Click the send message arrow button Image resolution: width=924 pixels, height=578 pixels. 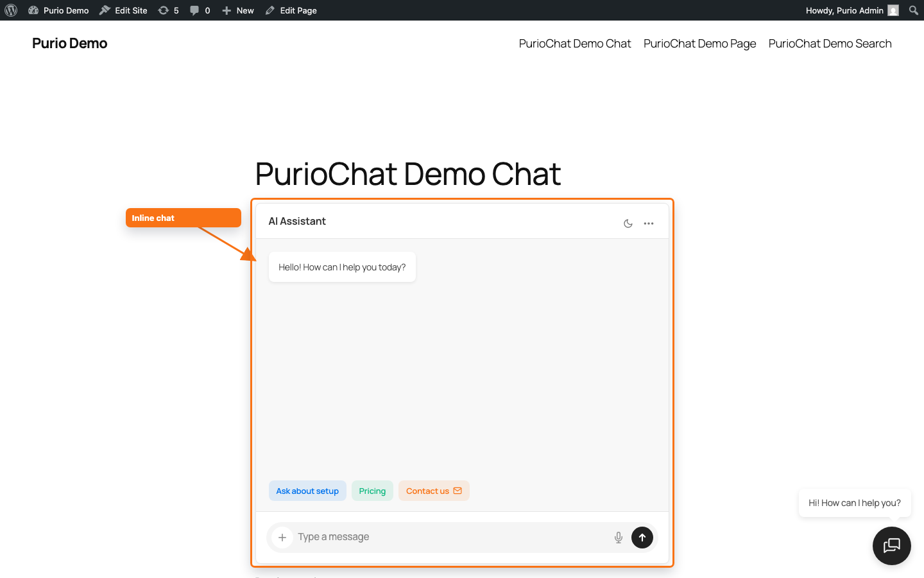642,538
